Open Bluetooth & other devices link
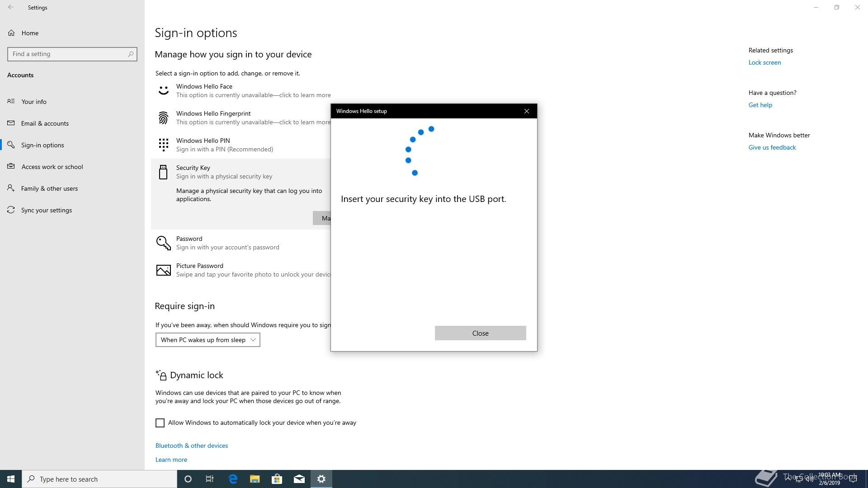868x488 pixels. pos(192,446)
